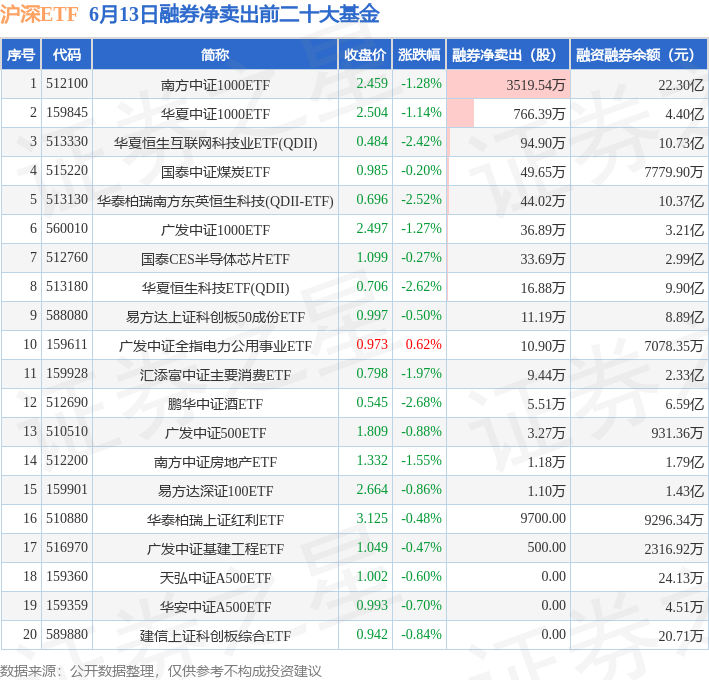
Task: Click 广发中证基建工程ETF fund name
Action: click(215, 548)
